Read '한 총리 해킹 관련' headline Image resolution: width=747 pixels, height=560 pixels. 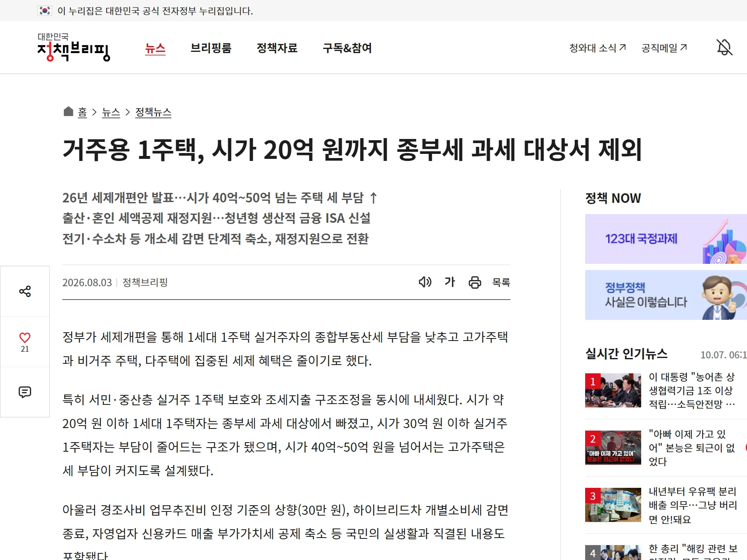[693, 551]
